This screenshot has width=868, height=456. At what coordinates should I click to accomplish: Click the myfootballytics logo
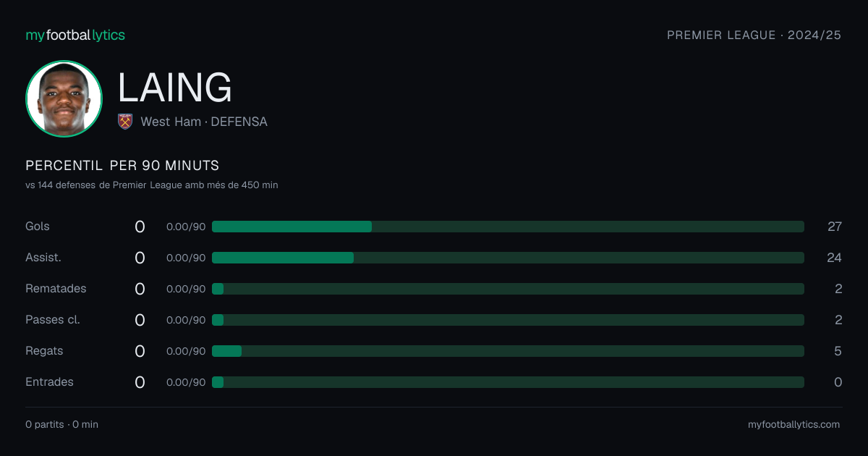pos(75,35)
